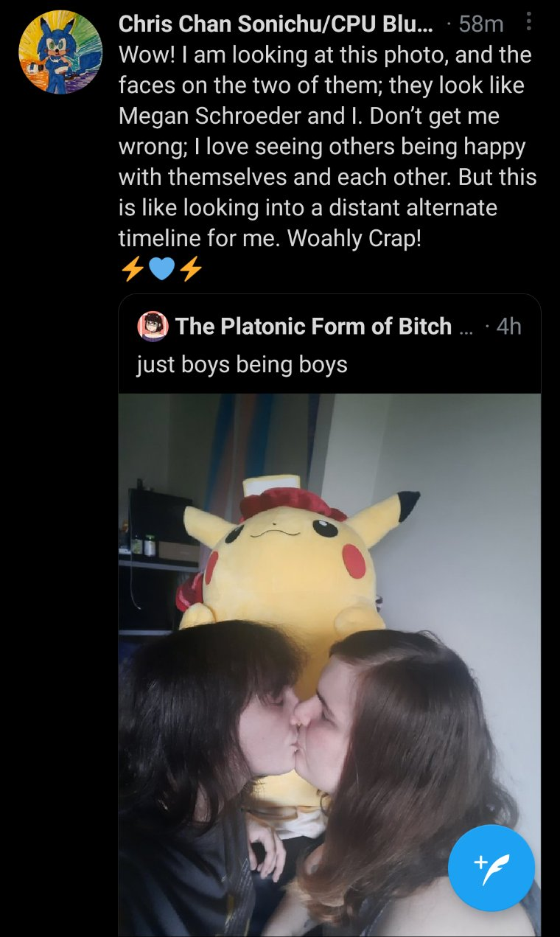Click the second lightning bolt emoji
Viewport: 560px width, 937px height.
(x=191, y=270)
